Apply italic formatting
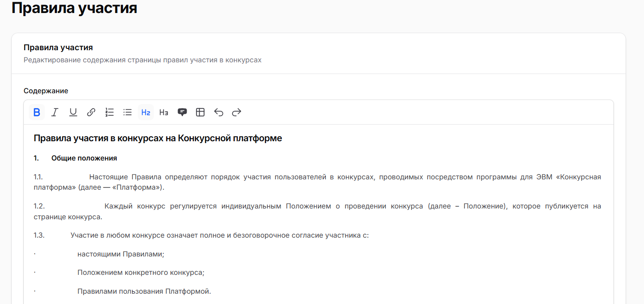644x304 pixels. coord(55,112)
